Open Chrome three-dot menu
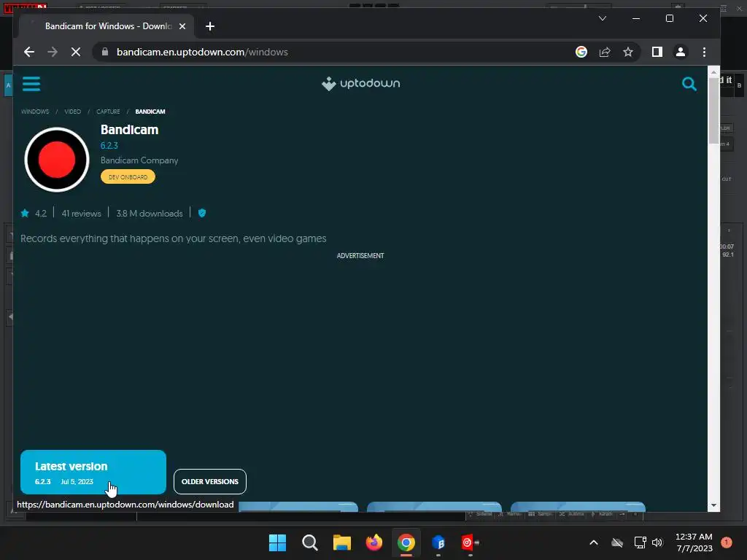Image resolution: width=747 pixels, height=560 pixels. coord(704,52)
